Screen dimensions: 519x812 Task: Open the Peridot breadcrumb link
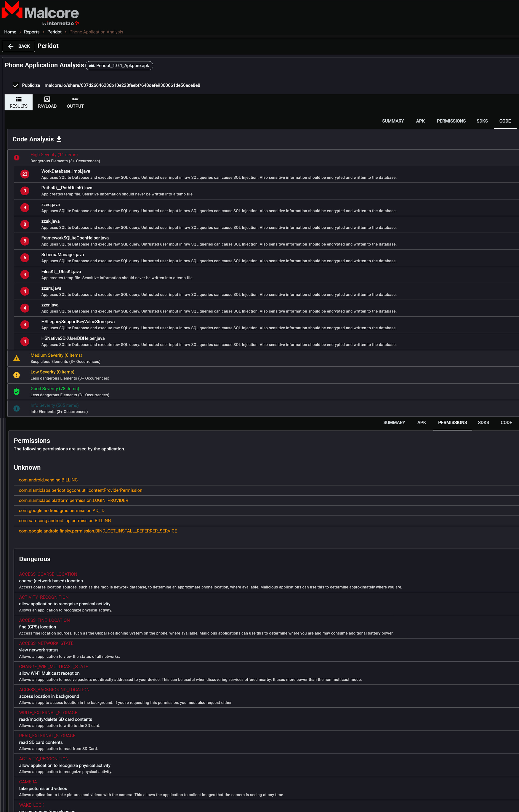54,32
